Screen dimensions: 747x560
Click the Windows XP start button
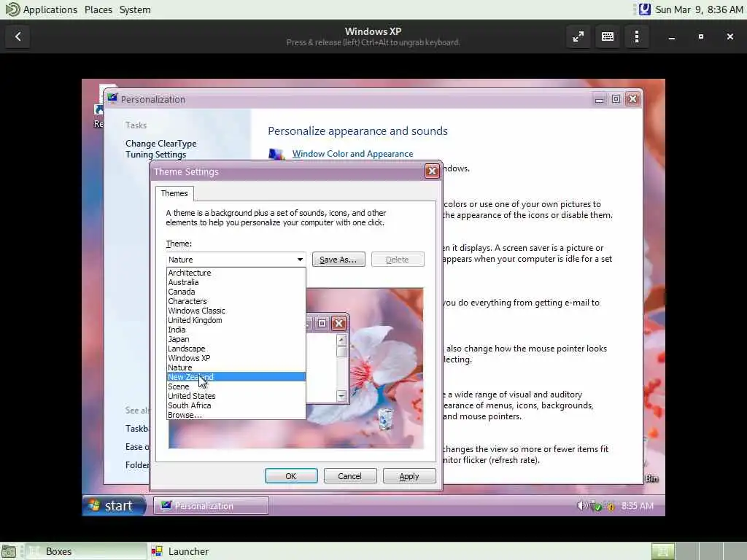click(114, 506)
